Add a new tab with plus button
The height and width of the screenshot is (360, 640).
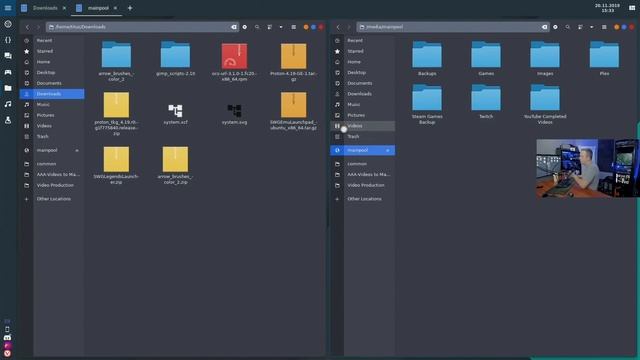[x=130, y=8]
